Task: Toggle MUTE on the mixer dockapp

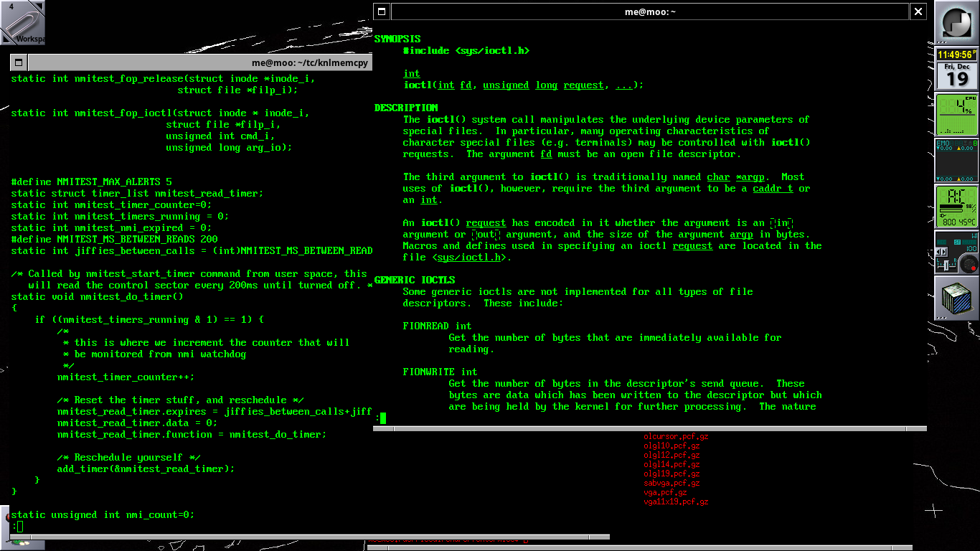Action: click(969, 242)
